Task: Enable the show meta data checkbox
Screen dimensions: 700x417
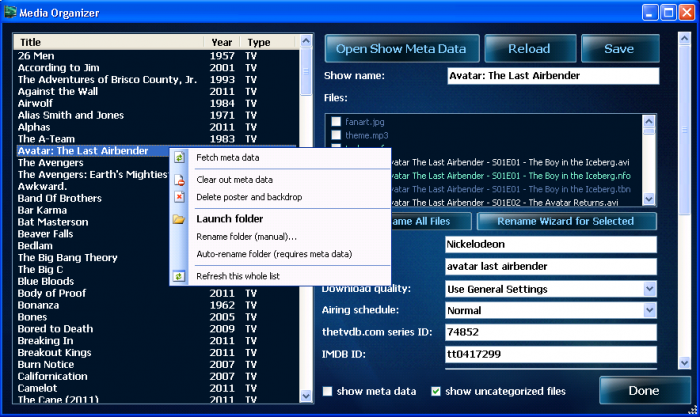Action: point(328,392)
